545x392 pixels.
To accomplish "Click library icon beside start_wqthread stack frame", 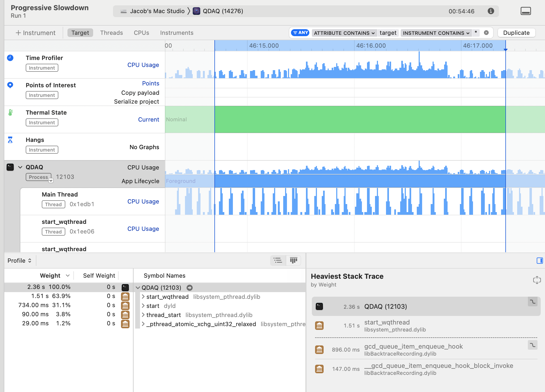I will pyautogui.click(x=319, y=326).
